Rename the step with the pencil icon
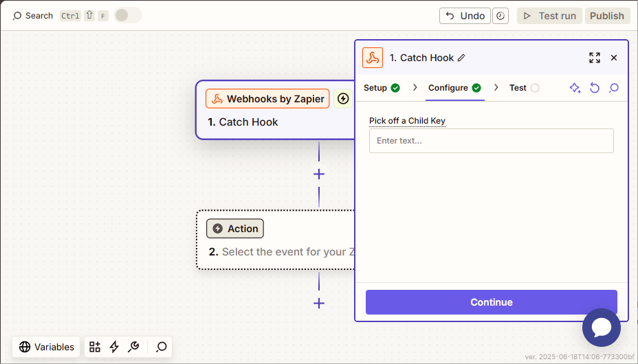 461,58
